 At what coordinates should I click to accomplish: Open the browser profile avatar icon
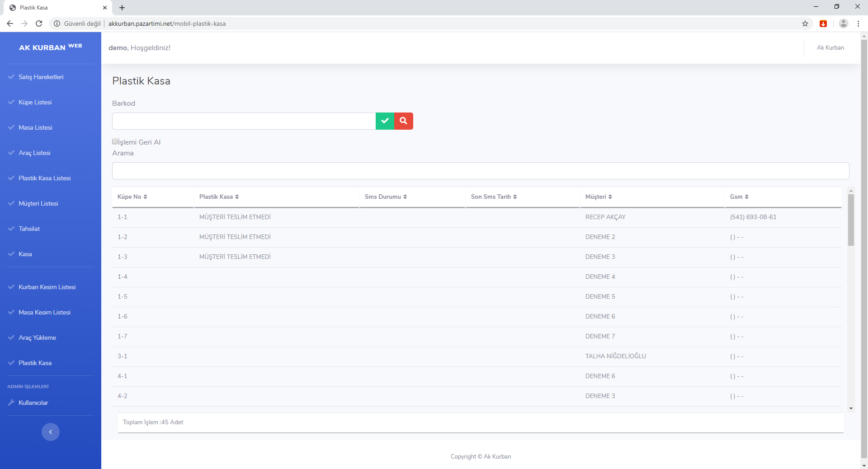(x=843, y=23)
